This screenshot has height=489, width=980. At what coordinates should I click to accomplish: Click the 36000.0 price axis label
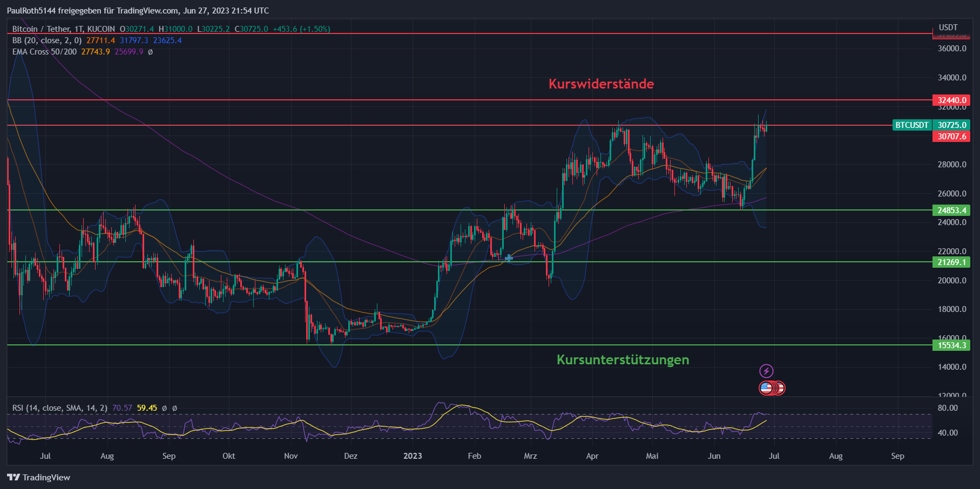(x=952, y=49)
